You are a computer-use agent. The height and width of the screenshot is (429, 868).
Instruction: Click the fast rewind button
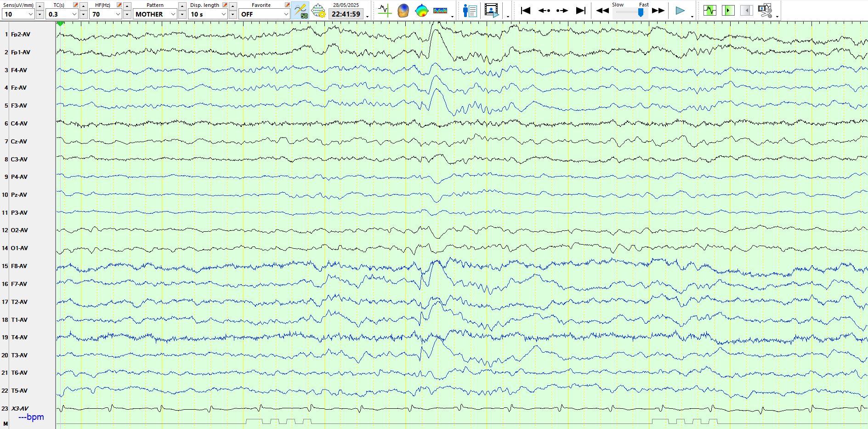coord(602,11)
